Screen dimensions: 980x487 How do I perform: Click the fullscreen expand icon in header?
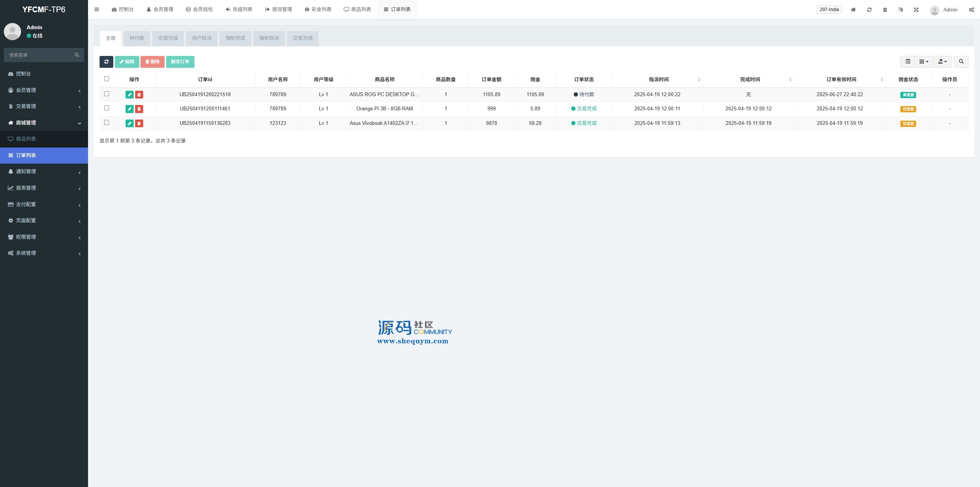pos(916,10)
